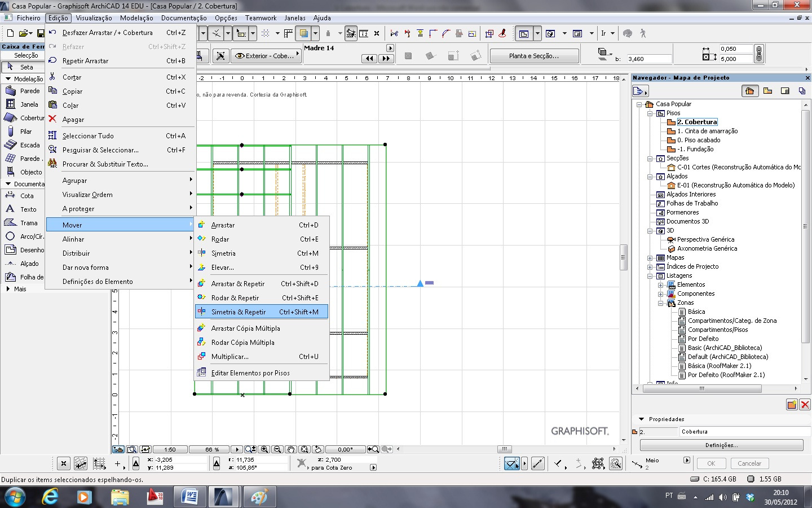This screenshot has height=508, width=812.
Task: Expand the Índices de Projecto node
Action: coord(650,266)
